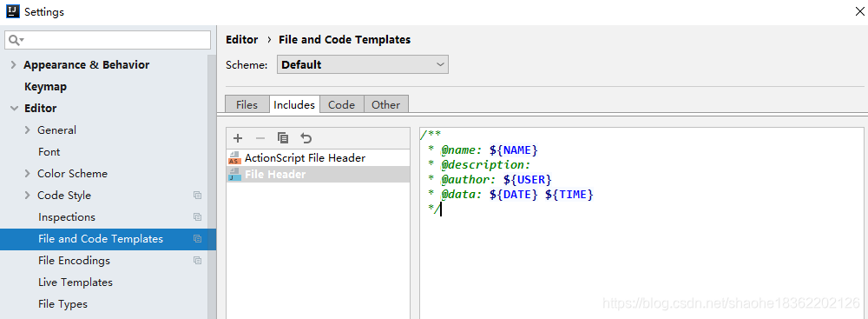Remove selected template with minus icon
The width and height of the screenshot is (868, 319).
[x=260, y=138]
